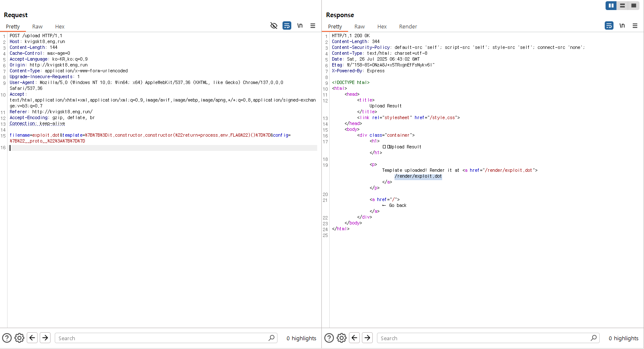Click X-Powered-By: Express header
Image resolution: width=644 pixels, height=349 pixels.
pos(358,71)
